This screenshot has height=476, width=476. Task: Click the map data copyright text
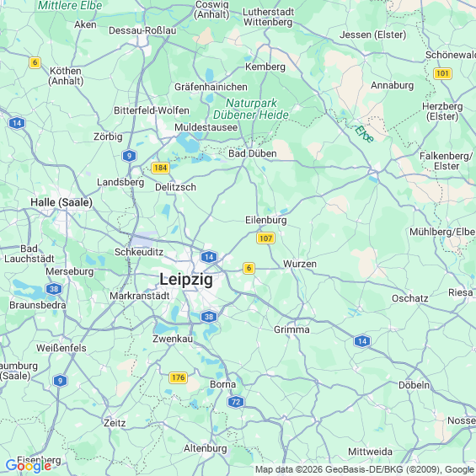tap(365, 469)
